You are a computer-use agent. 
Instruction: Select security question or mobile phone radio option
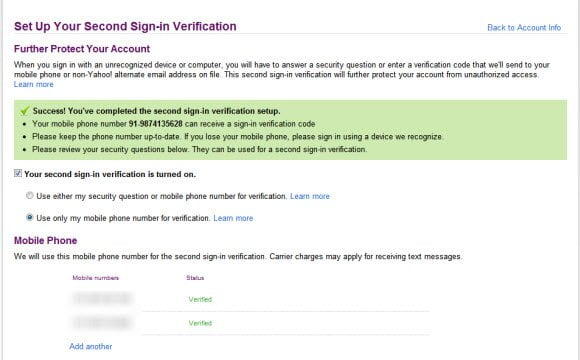30,195
